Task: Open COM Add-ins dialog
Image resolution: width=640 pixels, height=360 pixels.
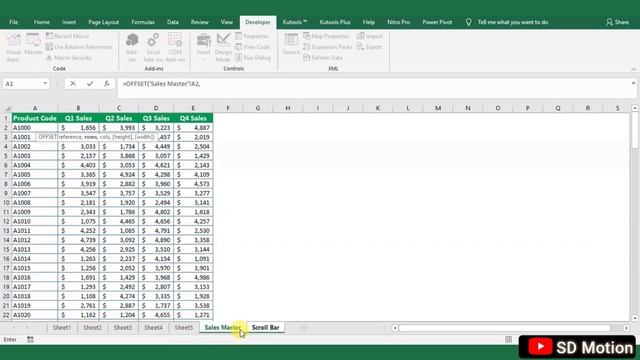Action: pyautogui.click(x=175, y=48)
